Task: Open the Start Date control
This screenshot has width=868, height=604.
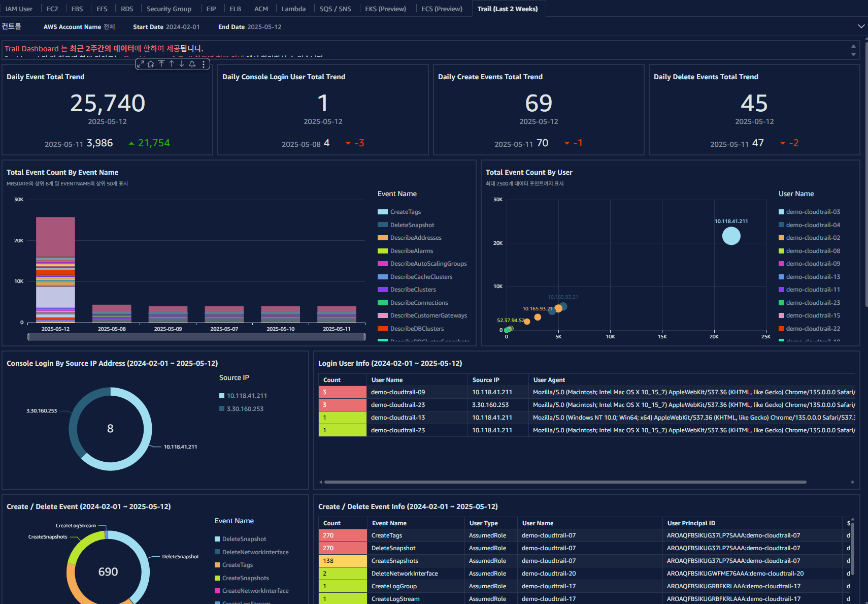Action: (166, 27)
